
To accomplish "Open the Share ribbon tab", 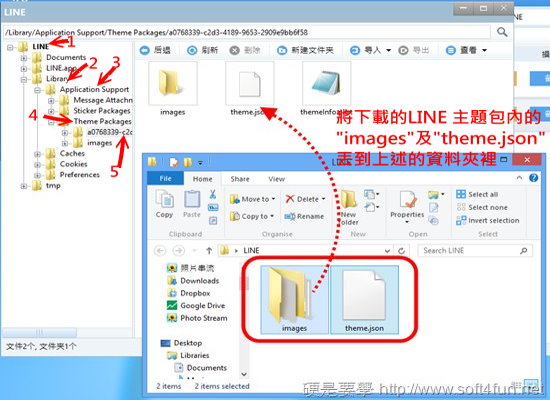I will pyautogui.click(x=240, y=179).
